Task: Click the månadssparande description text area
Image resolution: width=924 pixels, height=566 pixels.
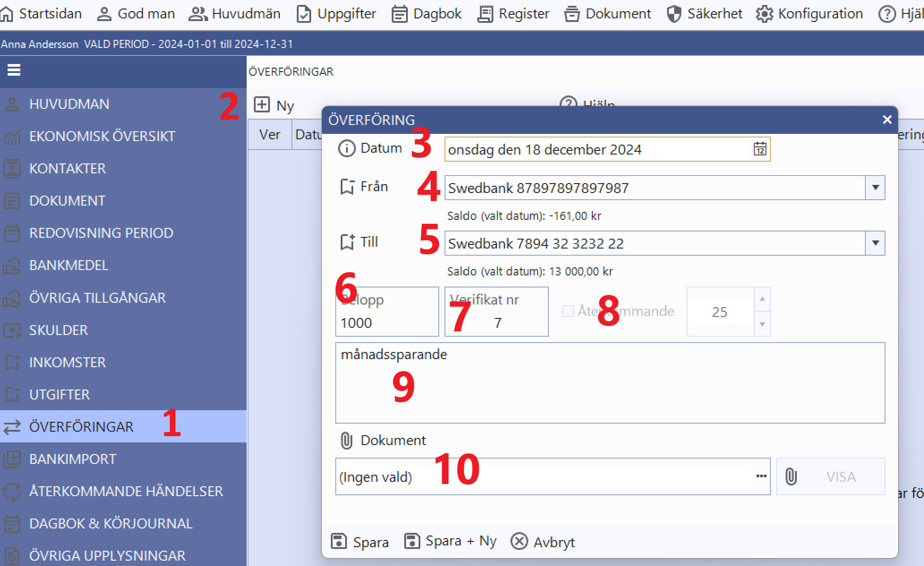Action: click(x=610, y=383)
